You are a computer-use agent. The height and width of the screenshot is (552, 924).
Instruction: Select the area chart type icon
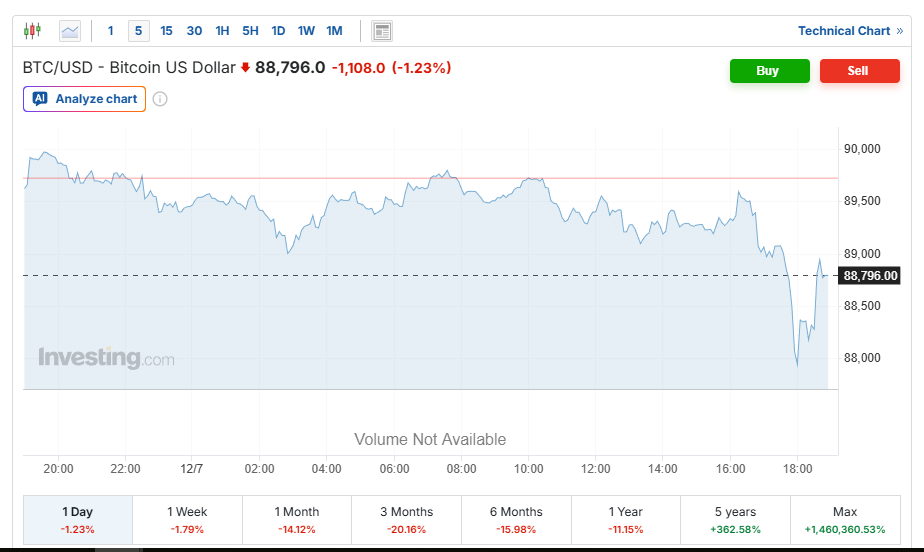(x=70, y=31)
